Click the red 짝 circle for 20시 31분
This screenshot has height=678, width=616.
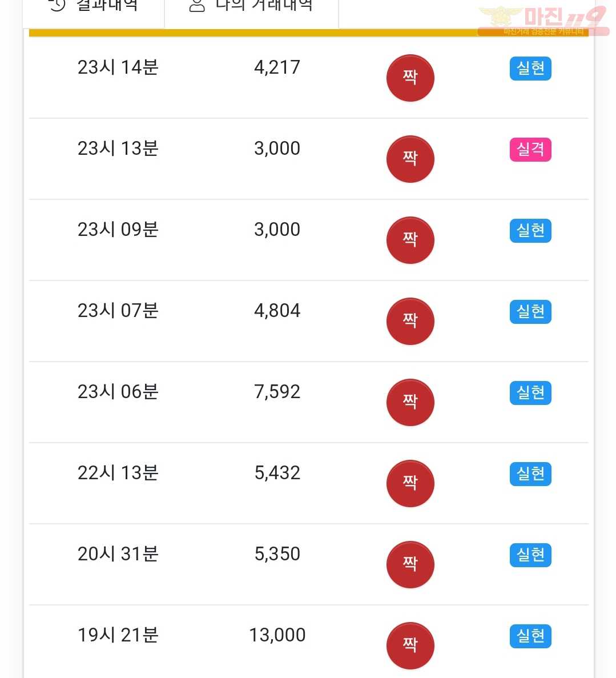[410, 564]
